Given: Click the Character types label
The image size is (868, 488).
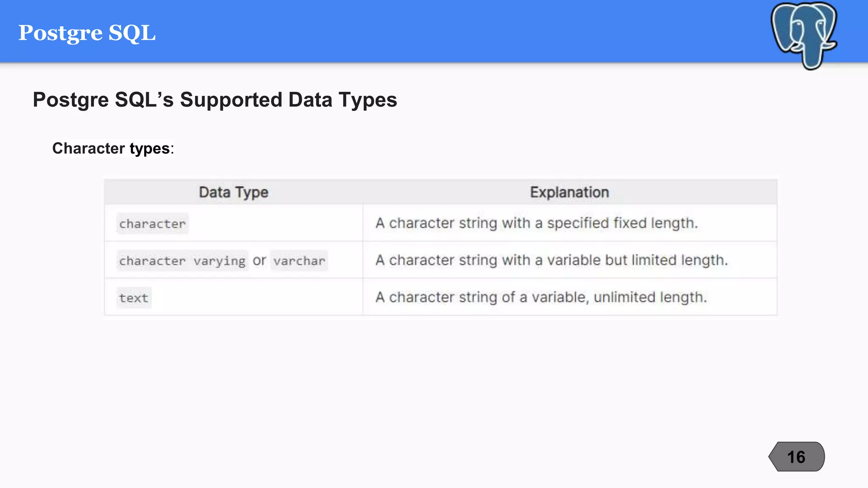Looking at the screenshot, I should coord(113,148).
